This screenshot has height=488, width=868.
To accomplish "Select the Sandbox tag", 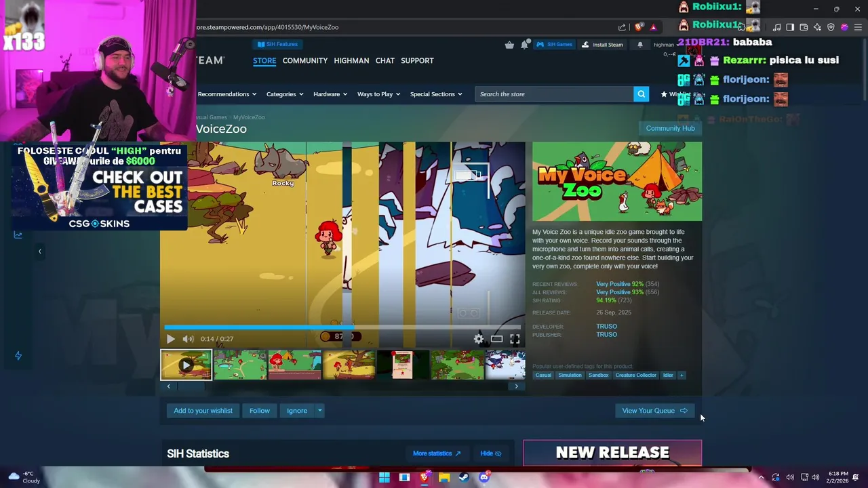I will coord(598,375).
